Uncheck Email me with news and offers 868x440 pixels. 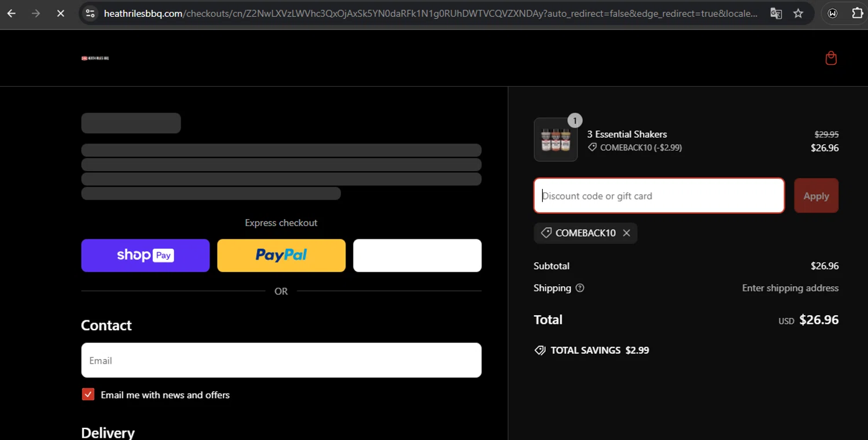pos(88,394)
